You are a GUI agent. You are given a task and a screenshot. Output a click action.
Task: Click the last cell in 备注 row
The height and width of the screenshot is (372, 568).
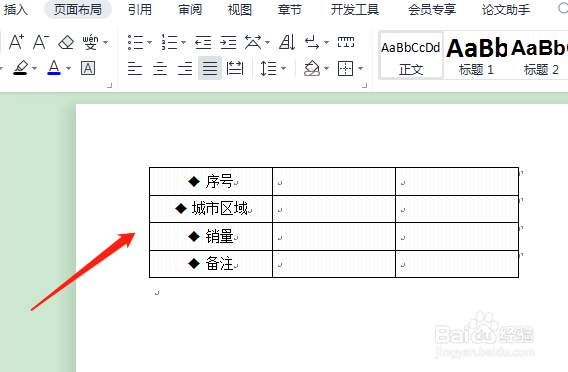coord(457,264)
